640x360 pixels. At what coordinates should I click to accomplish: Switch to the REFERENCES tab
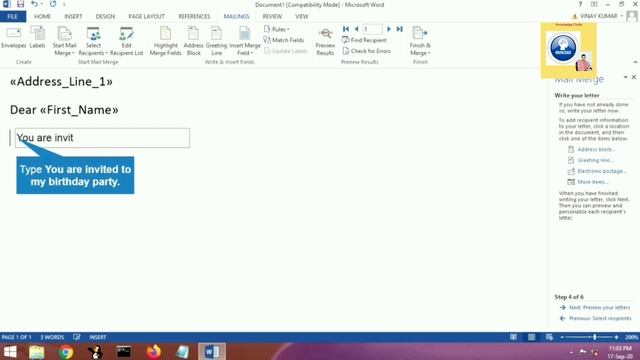click(194, 16)
